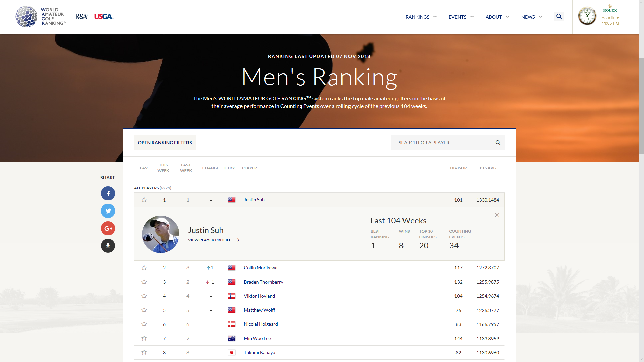This screenshot has height=362, width=644.
Task: Click the PLAYER column header
Action: click(x=249, y=168)
